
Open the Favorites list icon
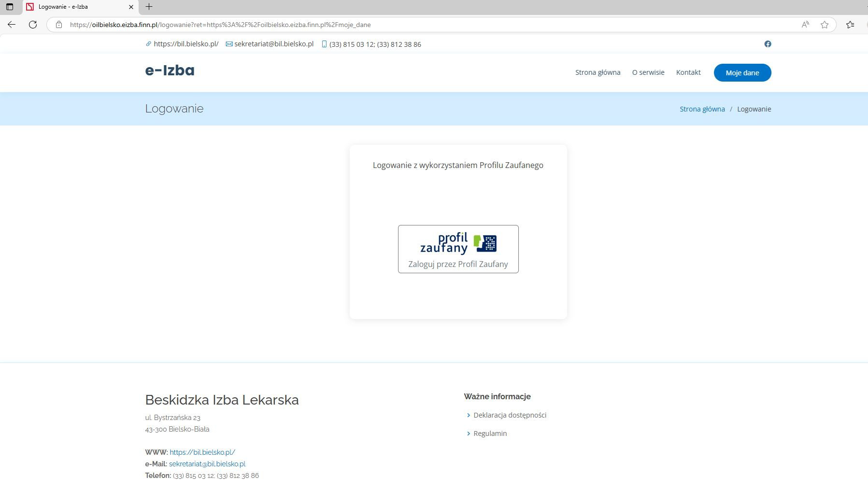click(x=850, y=25)
